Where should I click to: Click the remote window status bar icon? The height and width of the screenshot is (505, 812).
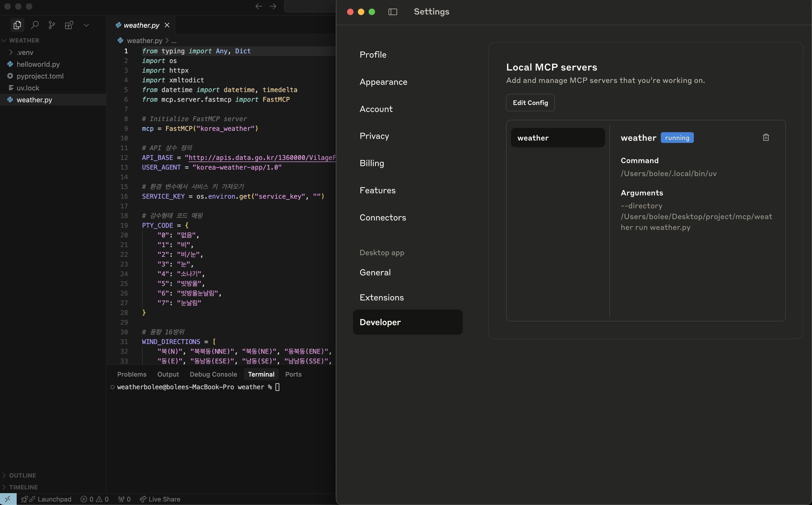[8, 499]
